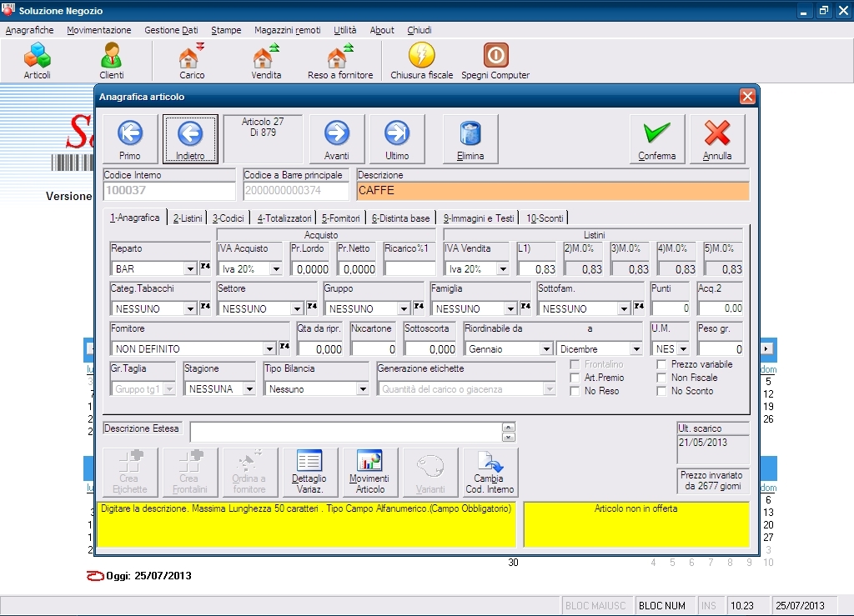
Task: Click the Descrizione Estesa up arrow
Action: (x=508, y=427)
